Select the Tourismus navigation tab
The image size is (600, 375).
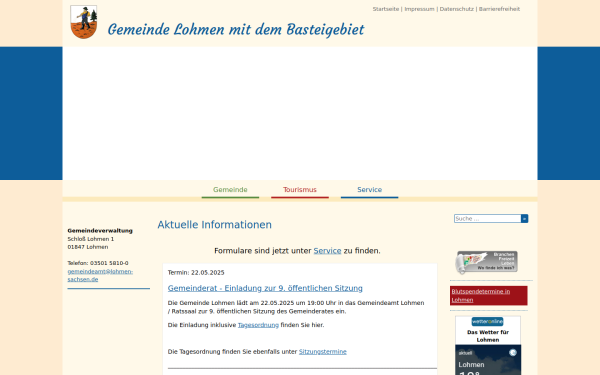coord(300,190)
